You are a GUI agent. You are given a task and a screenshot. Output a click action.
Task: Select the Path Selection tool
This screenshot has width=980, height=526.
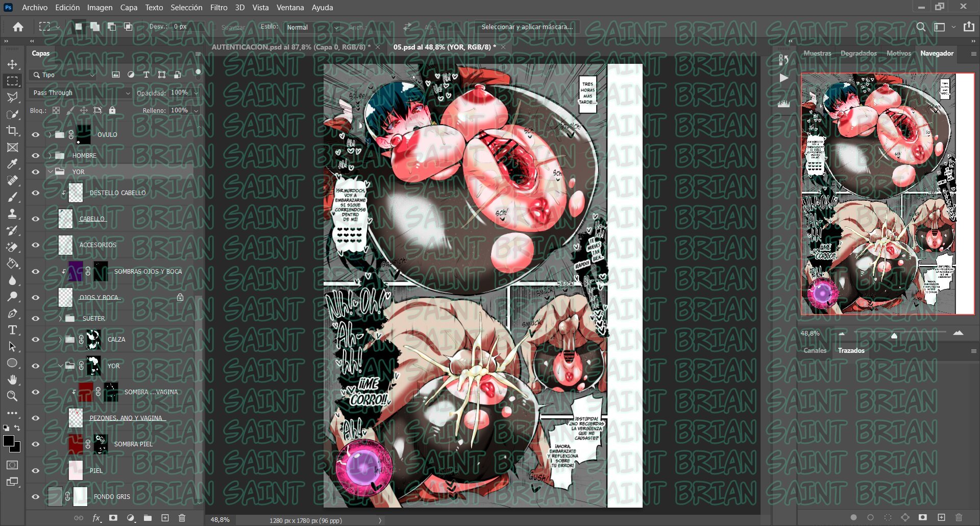pyautogui.click(x=12, y=347)
